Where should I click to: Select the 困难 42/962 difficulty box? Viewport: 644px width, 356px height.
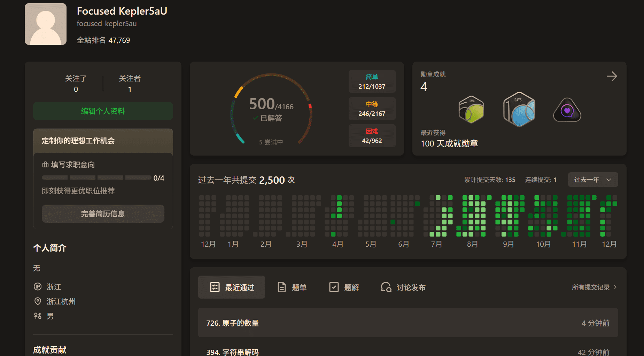pos(372,136)
